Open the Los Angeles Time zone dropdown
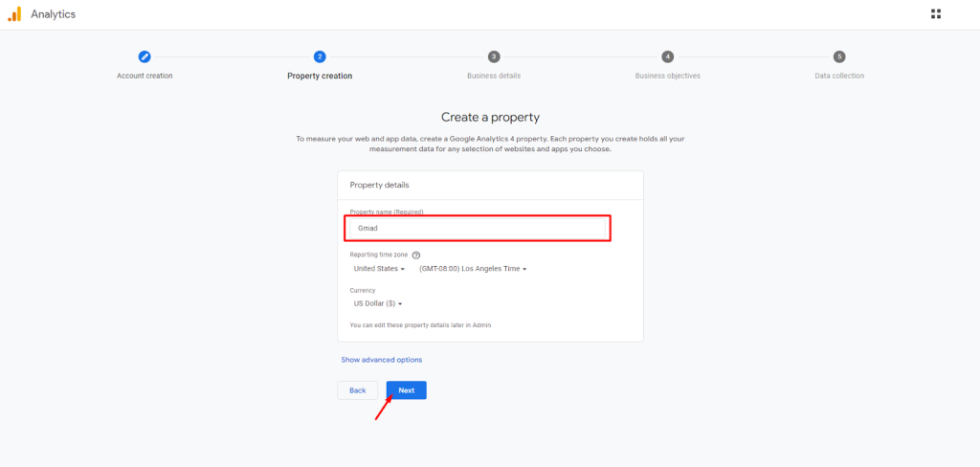The image size is (980, 467). coord(473,269)
